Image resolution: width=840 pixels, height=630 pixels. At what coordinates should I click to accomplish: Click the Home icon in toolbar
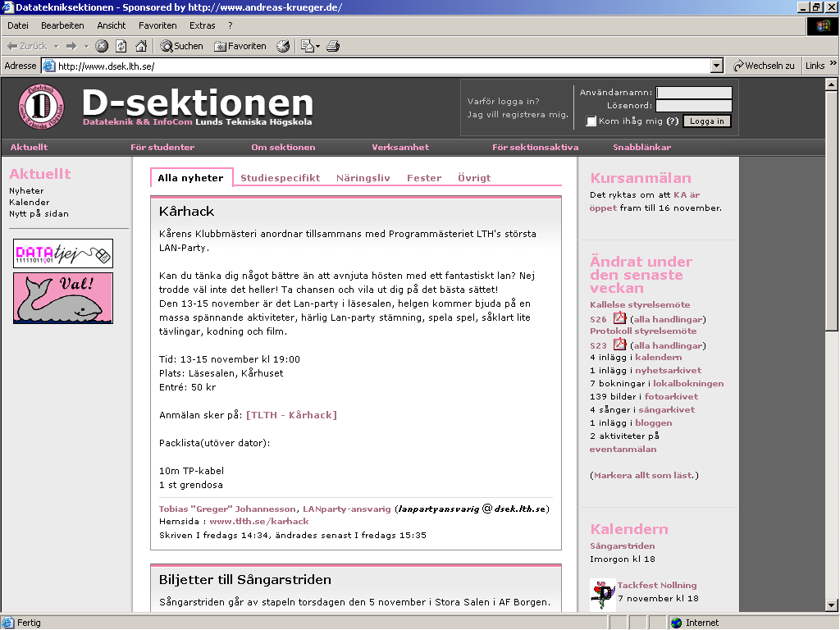141,46
